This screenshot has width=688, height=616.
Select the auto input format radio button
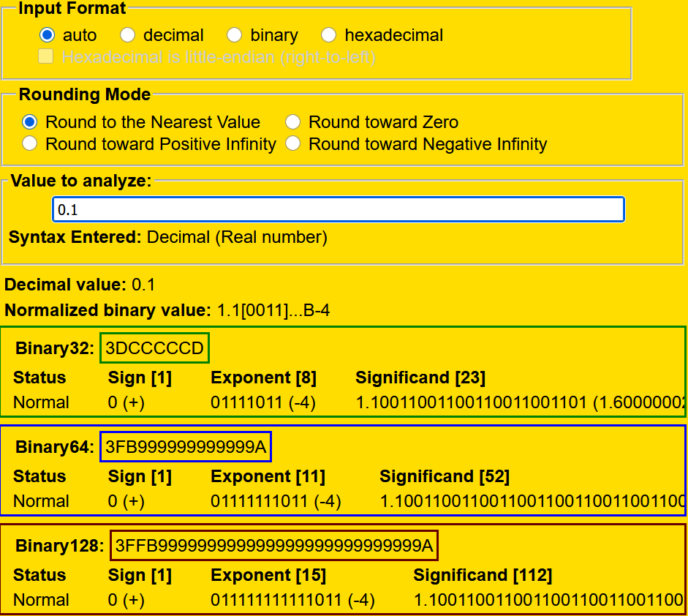(x=47, y=35)
